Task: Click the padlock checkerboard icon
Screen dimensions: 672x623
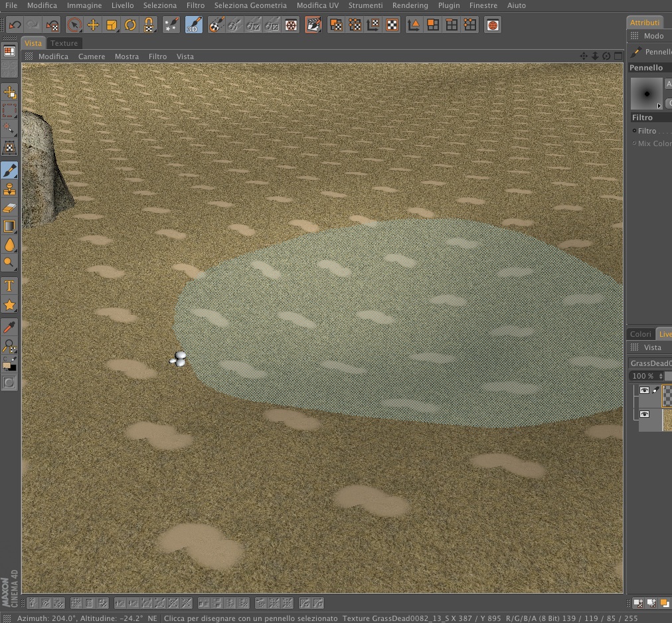Action: pos(149,25)
